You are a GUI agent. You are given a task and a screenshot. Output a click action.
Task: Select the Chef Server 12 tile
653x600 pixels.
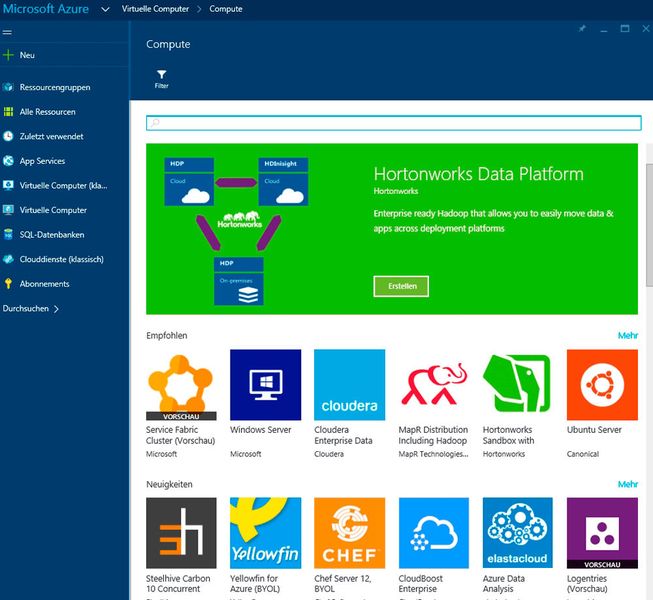click(349, 533)
